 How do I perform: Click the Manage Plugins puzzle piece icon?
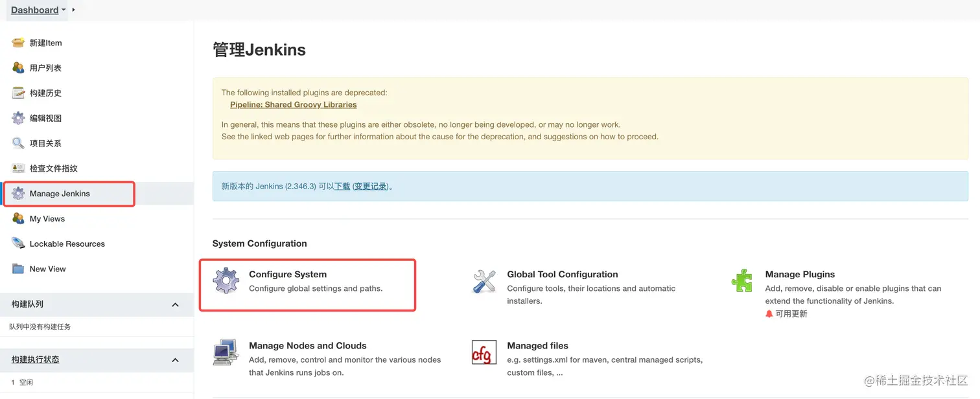742,281
